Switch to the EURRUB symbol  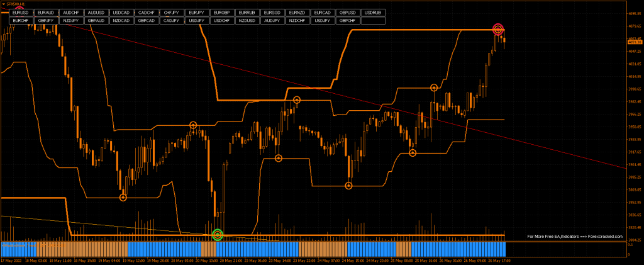tap(247, 13)
